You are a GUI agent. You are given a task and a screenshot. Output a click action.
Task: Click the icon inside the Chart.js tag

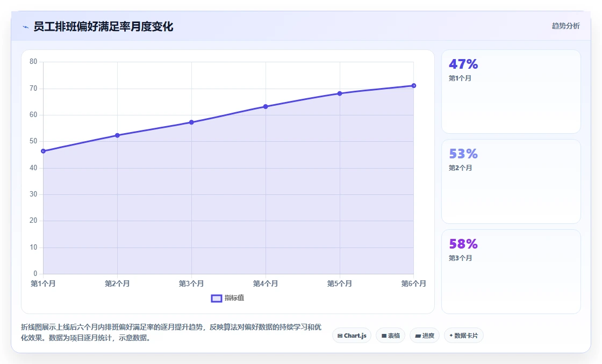[x=340, y=336]
